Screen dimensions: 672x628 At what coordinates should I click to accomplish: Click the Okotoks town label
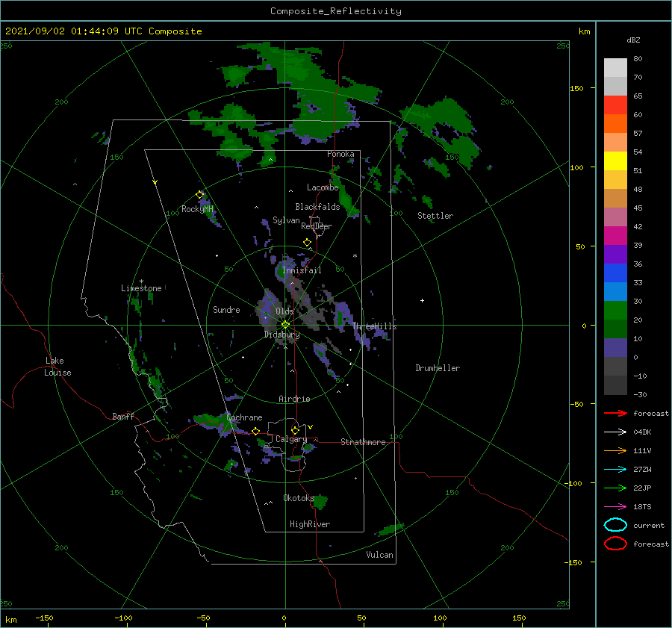tap(299, 497)
